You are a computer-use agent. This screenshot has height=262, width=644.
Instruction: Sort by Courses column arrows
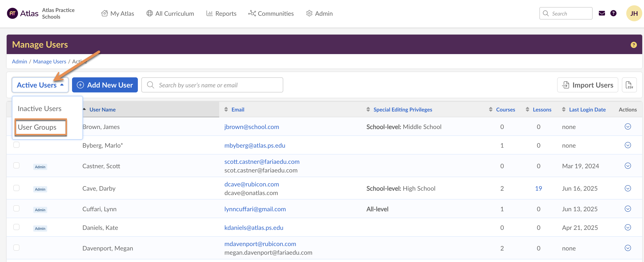tap(490, 109)
